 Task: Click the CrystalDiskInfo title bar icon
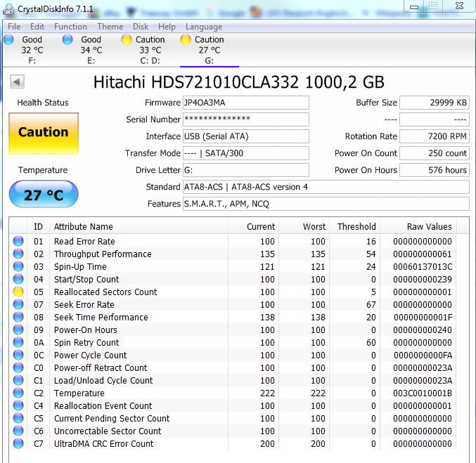tap(8, 9)
